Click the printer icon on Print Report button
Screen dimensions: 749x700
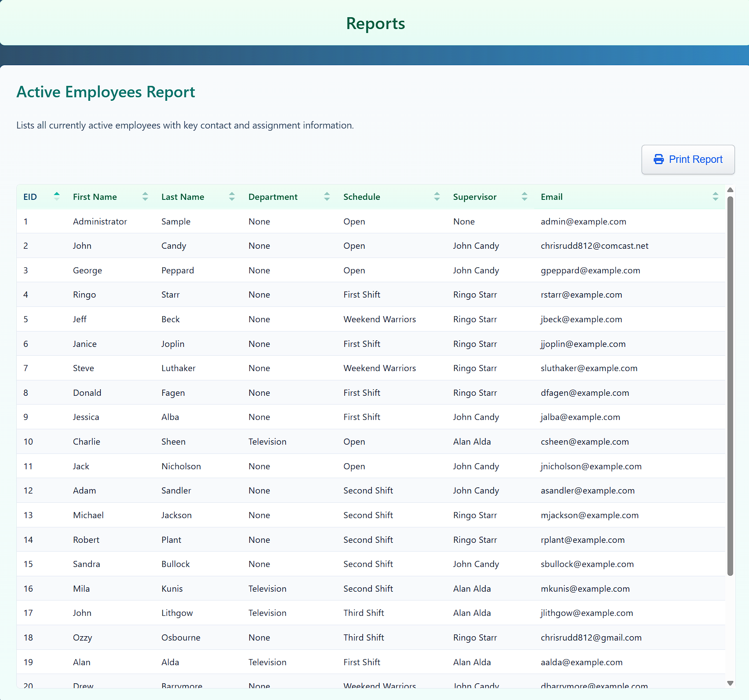(659, 159)
